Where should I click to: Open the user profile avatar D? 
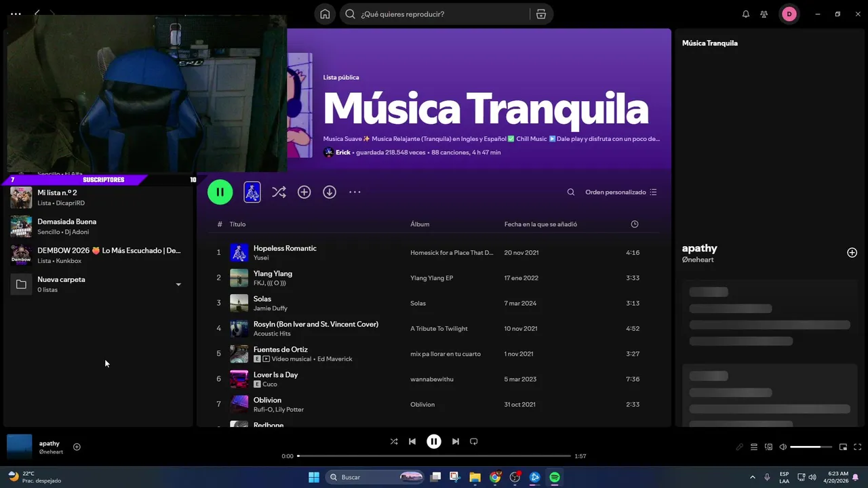tap(789, 14)
